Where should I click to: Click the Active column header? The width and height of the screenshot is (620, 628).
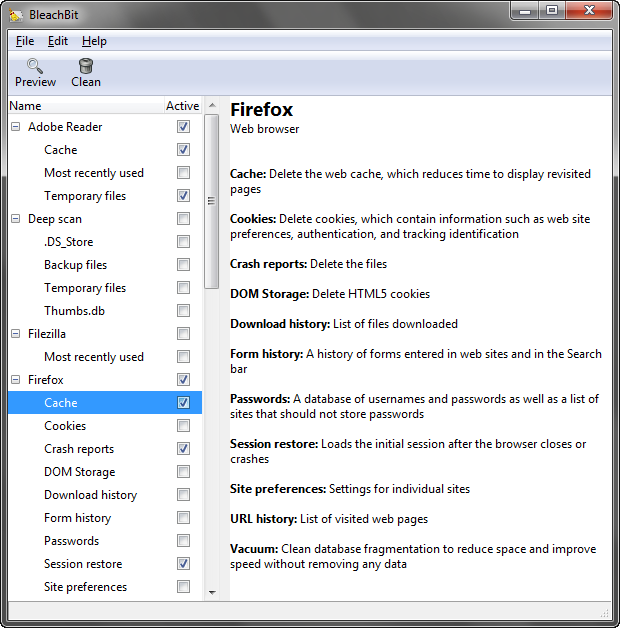point(183,106)
